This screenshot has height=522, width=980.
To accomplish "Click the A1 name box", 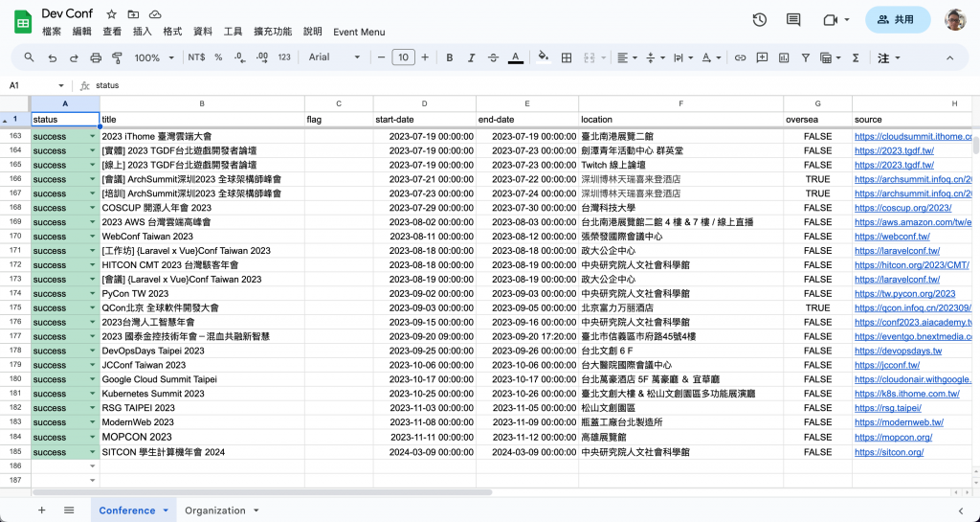I will [x=35, y=85].
